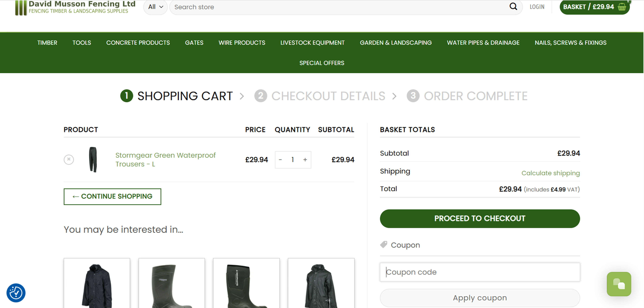Click the Coupon code input field

(x=479, y=272)
